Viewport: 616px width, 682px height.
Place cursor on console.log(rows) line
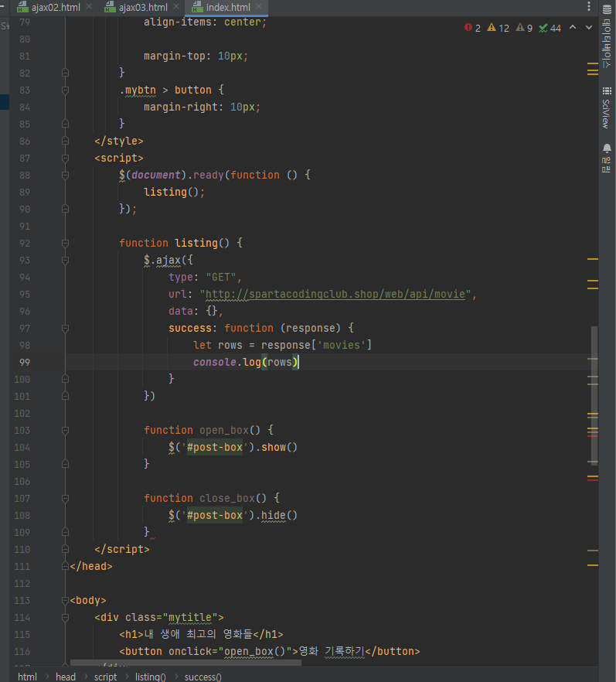point(246,363)
